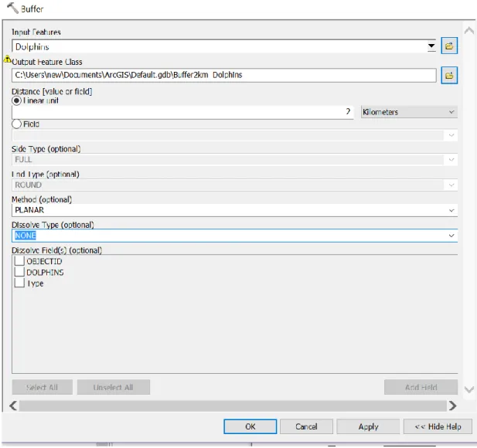Check the OBJECTID dissolve field
The image size is (477, 448).
[19, 261]
